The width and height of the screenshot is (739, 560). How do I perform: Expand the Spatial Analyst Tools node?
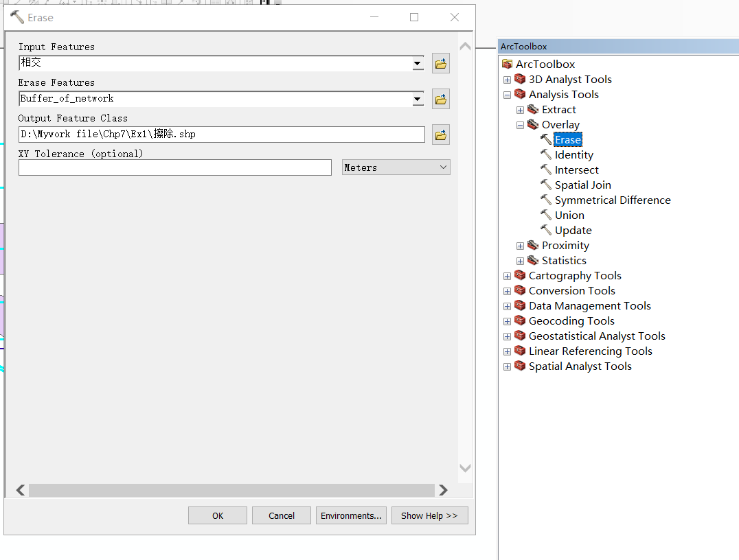click(507, 366)
